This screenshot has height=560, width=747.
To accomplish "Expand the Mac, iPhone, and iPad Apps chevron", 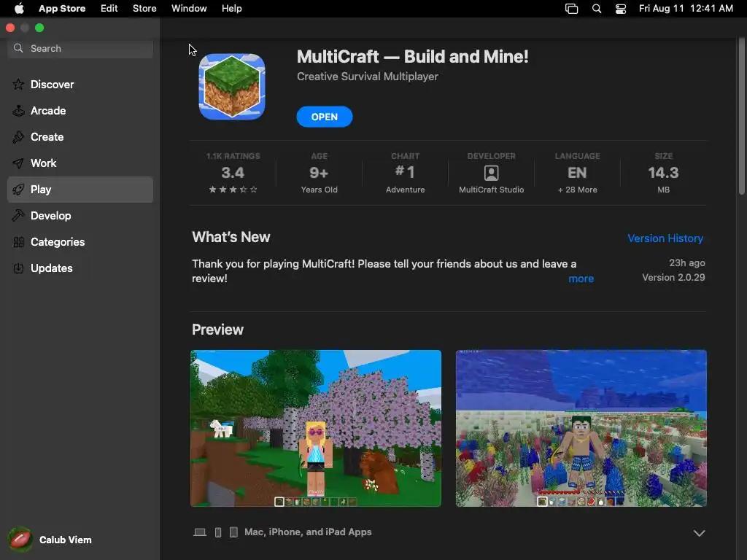I will tap(699, 533).
